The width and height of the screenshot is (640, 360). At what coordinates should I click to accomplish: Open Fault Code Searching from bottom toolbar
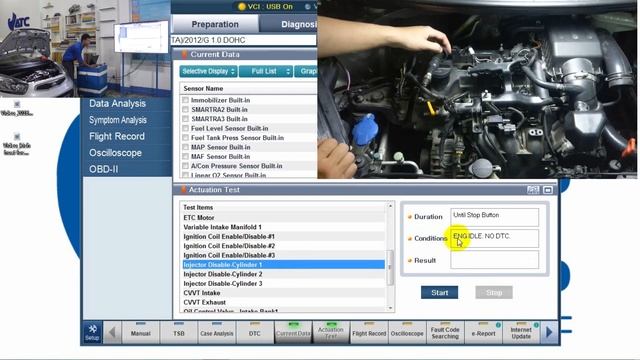[x=445, y=332]
